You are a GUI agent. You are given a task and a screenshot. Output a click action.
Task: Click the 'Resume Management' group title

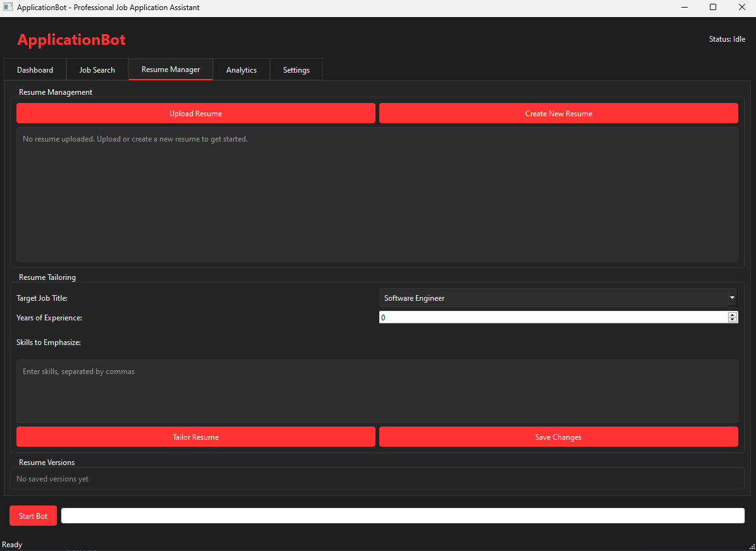point(56,92)
